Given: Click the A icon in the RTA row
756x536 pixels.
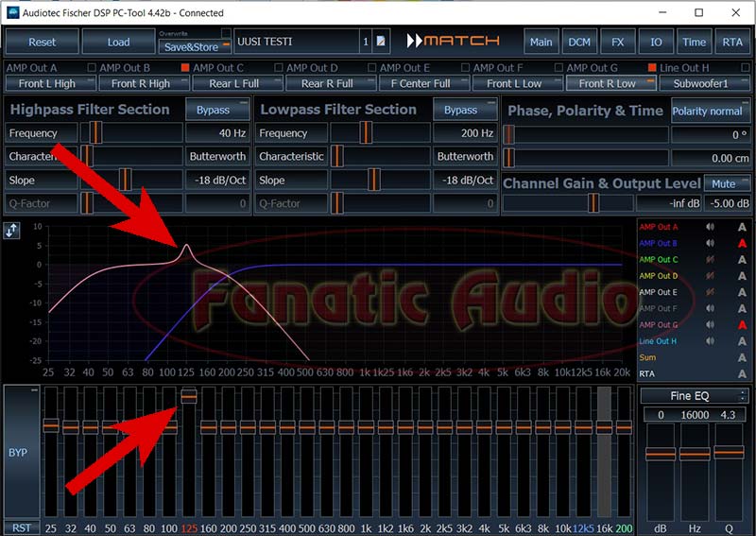Looking at the screenshot, I should tap(742, 374).
